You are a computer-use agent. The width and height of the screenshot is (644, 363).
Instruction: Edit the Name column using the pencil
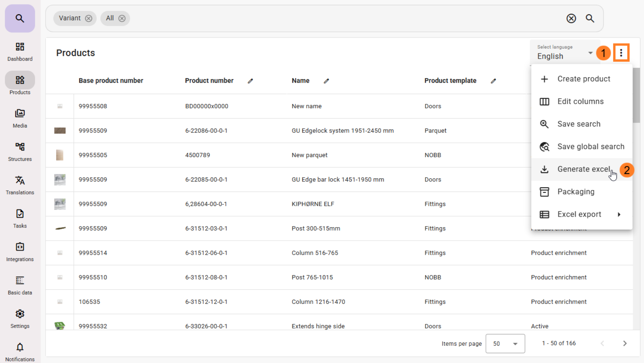point(326,81)
